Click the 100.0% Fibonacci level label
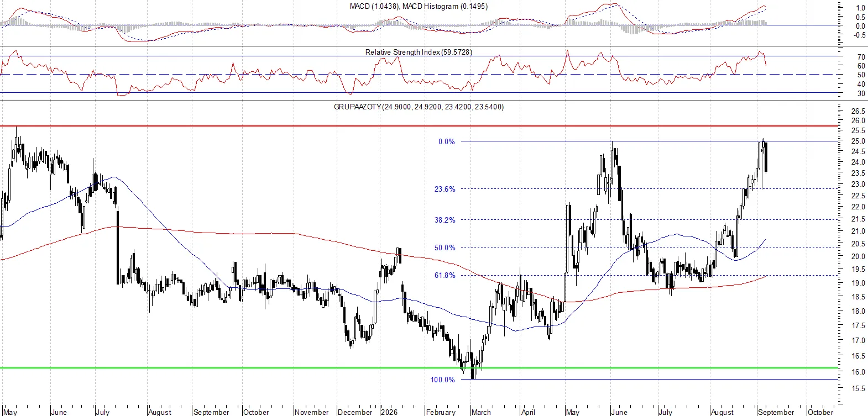 click(443, 380)
